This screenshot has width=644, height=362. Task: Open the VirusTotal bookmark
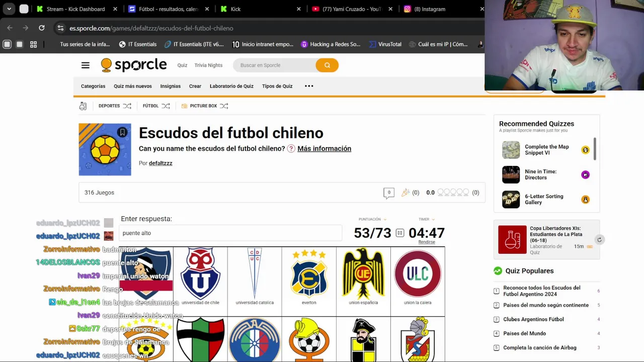pyautogui.click(x=385, y=44)
